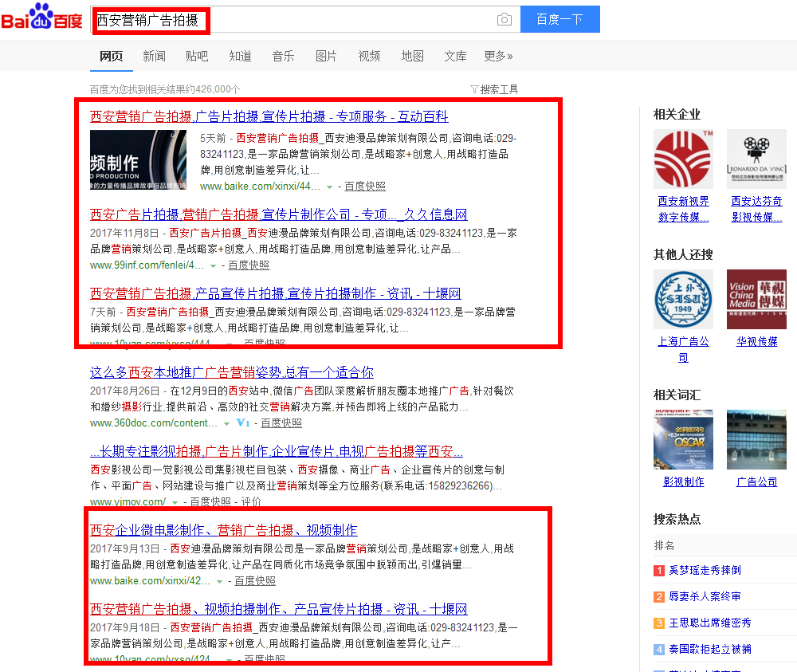
Task: Open result 长期专注影视拍摄_广告片制作
Action: coord(277,451)
